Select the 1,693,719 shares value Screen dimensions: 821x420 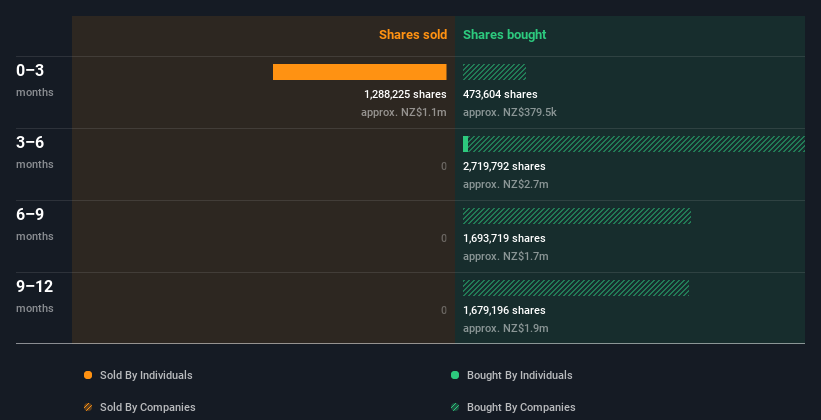tap(504, 238)
